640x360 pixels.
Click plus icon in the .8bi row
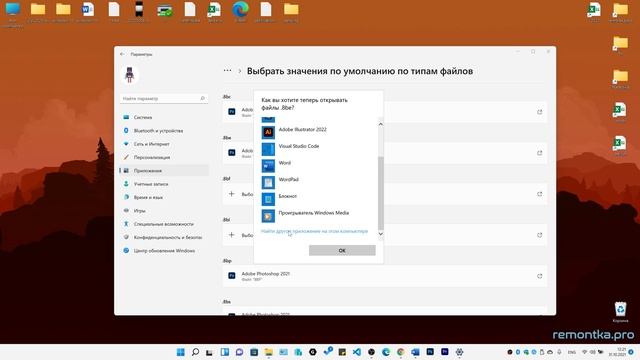(231, 235)
